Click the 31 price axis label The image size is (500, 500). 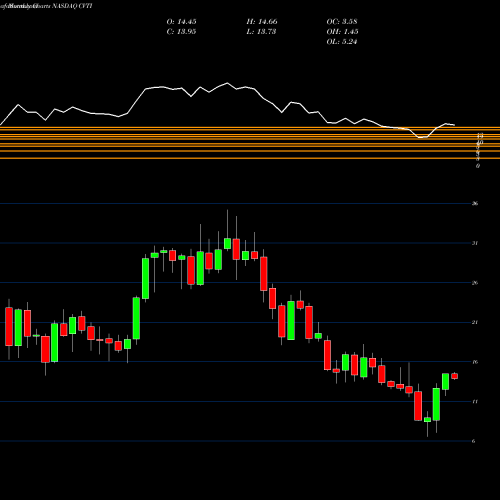click(x=475, y=243)
